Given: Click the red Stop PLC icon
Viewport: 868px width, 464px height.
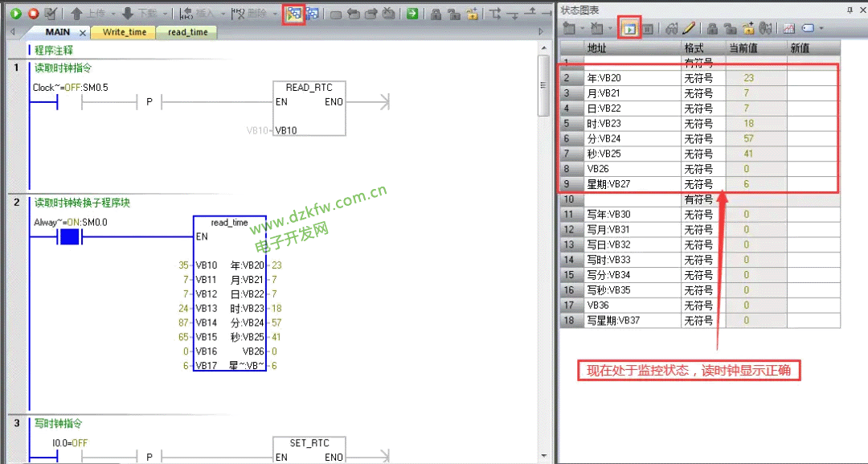Looking at the screenshot, I should click(33, 14).
